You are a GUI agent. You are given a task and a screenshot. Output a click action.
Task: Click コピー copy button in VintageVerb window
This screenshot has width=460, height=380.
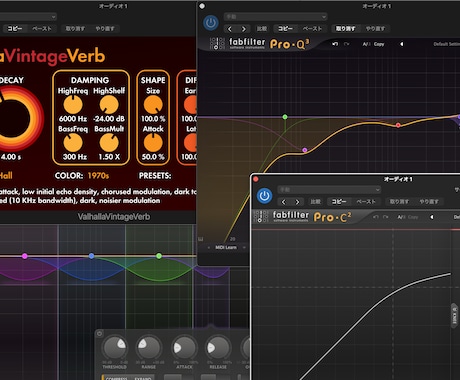15,29
